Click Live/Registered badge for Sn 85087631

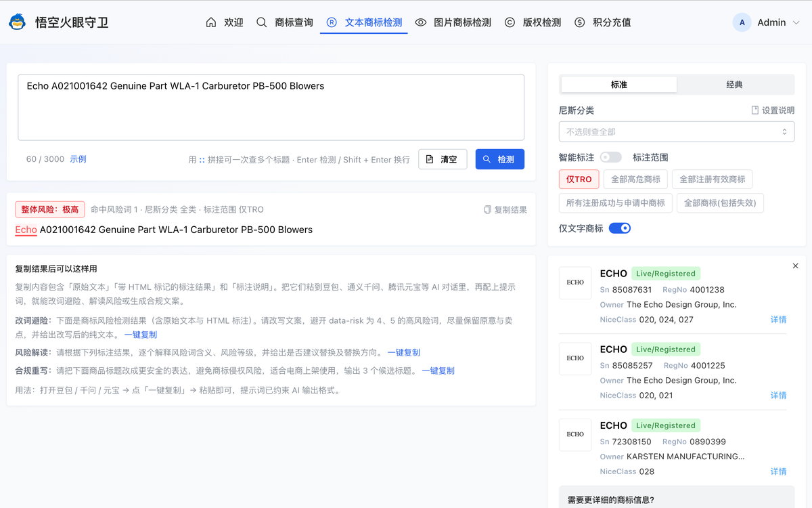click(666, 274)
